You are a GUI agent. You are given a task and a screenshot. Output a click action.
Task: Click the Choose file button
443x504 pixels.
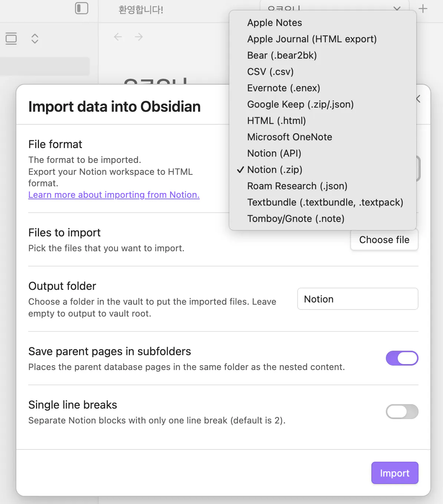coord(384,240)
